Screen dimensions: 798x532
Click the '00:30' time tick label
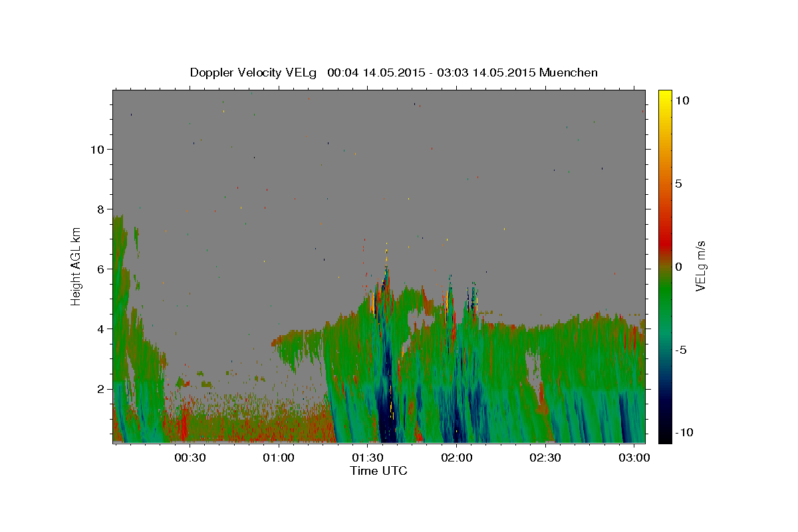coord(190,458)
